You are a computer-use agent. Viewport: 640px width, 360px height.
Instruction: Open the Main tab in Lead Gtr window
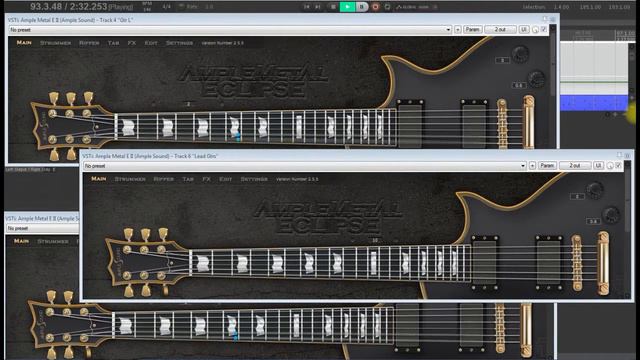98,179
